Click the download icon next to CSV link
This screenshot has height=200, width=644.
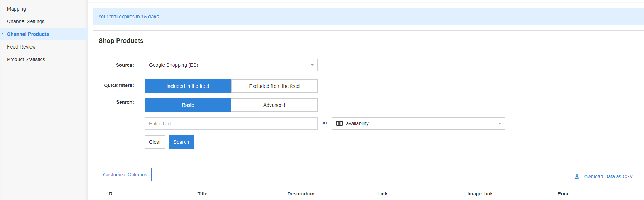click(x=577, y=176)
